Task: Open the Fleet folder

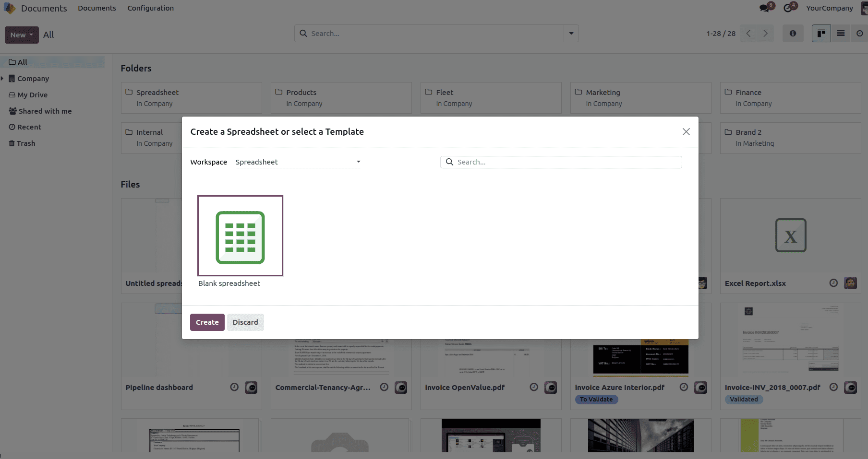Action: click(491, 98)
